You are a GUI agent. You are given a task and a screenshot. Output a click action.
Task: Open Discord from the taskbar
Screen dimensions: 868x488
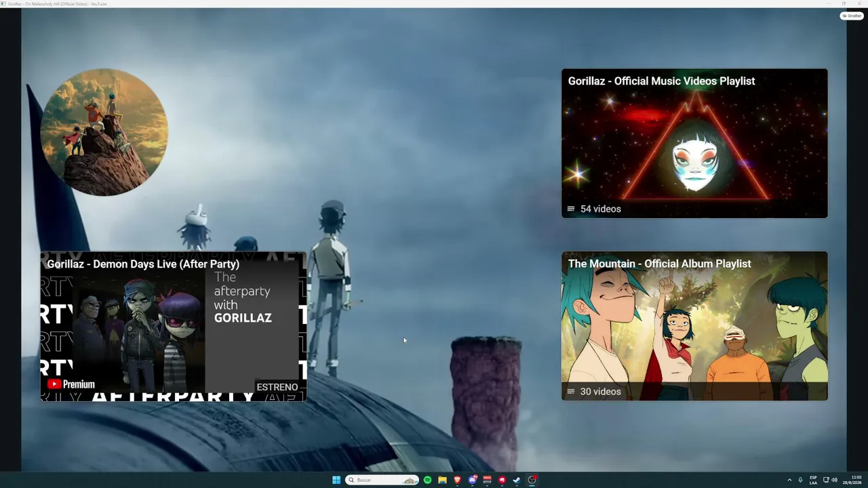click(472, 480)
